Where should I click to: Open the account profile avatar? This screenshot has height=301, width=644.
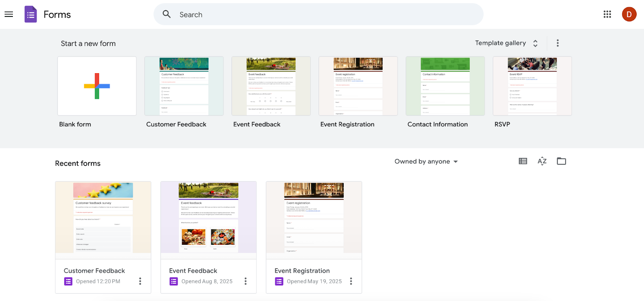tap(629, 14)
